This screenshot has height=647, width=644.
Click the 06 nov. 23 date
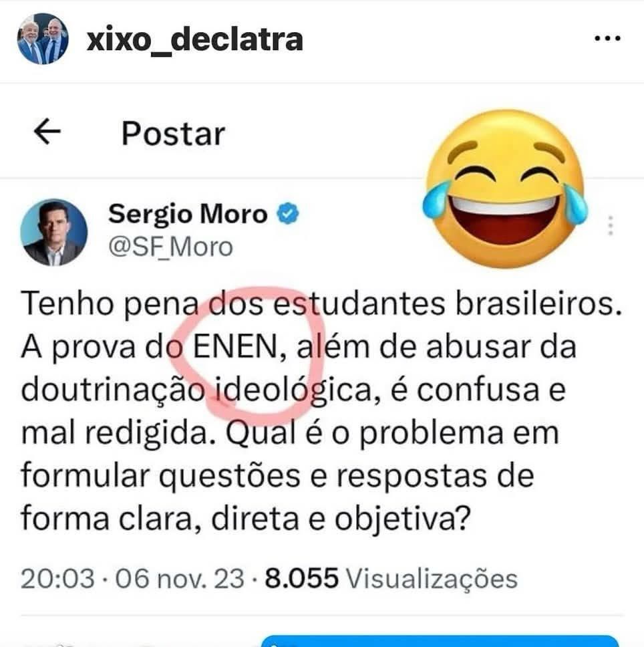[180, 578]
